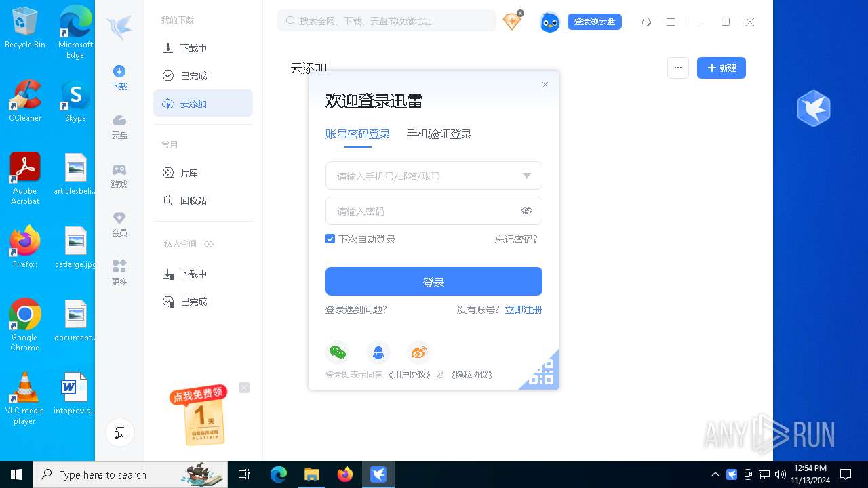Screen dimensions: 868x488
Task: Open the 云盘 cloud drive section
Action: point(119,127)
